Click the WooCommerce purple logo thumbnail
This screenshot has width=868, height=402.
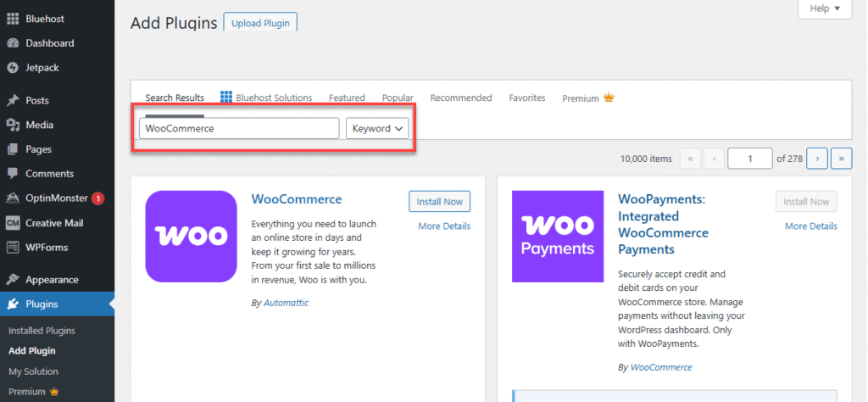[191, 236]
